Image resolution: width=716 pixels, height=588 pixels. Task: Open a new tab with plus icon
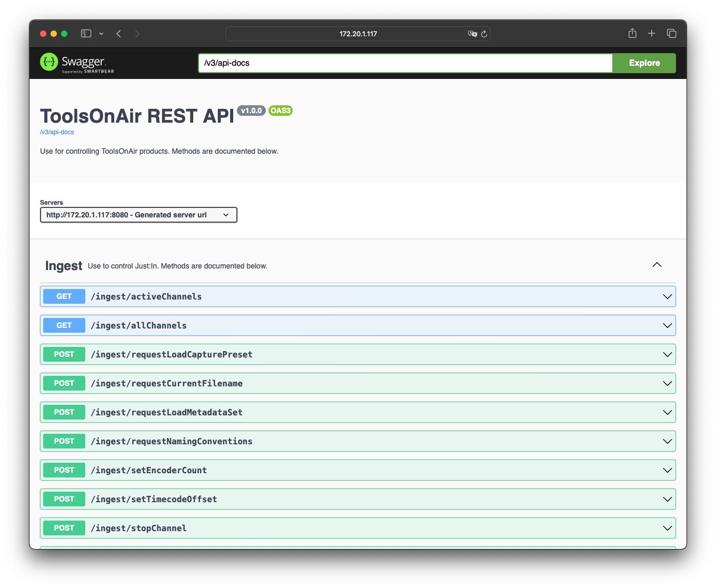[x=652, y=34]
